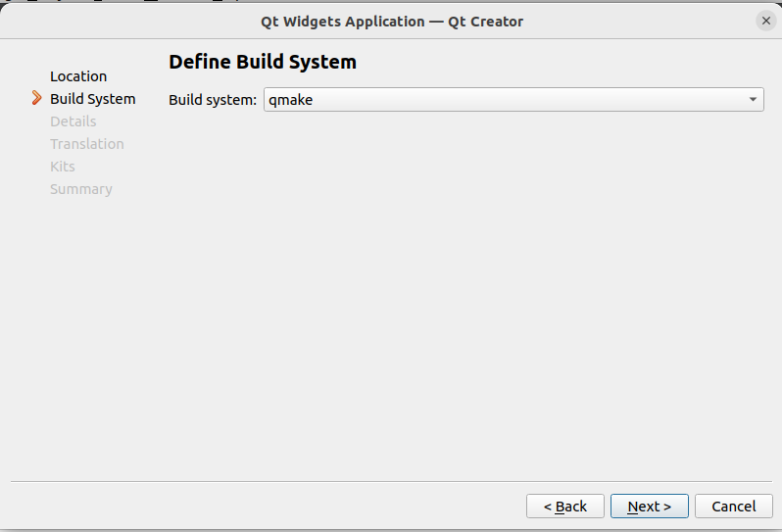Screen dimensions: 782x532
Task: Open the Kits wizard step
Action: pos(62,167)
